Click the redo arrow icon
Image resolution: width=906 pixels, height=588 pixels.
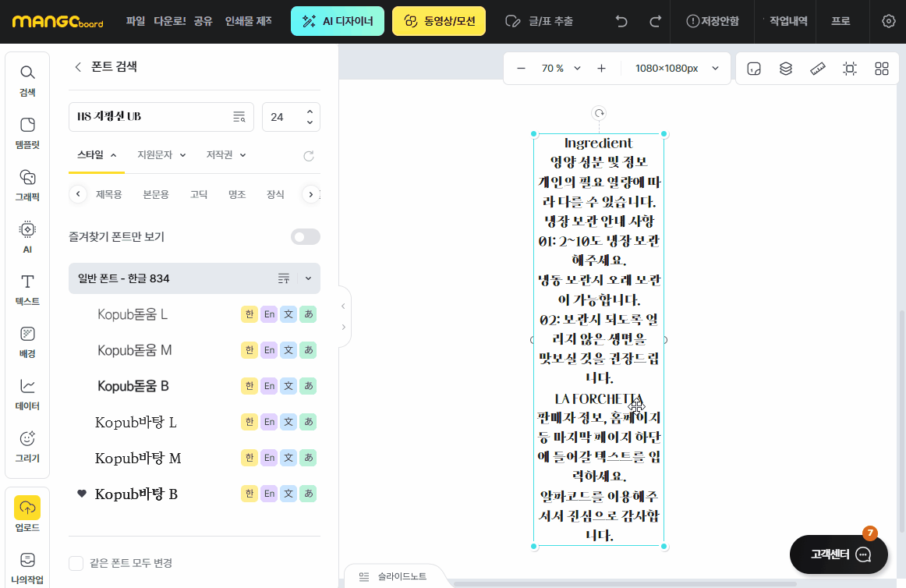click(x=655, y=21)
